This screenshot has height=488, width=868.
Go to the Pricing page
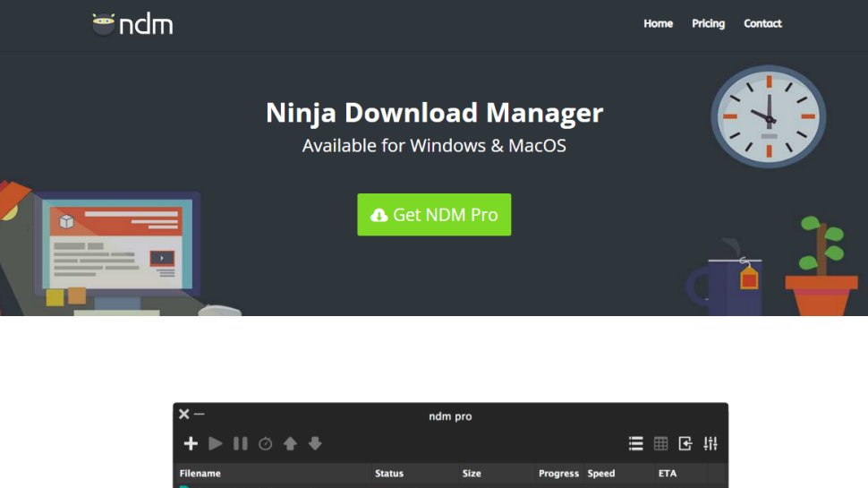coord(708,24)
